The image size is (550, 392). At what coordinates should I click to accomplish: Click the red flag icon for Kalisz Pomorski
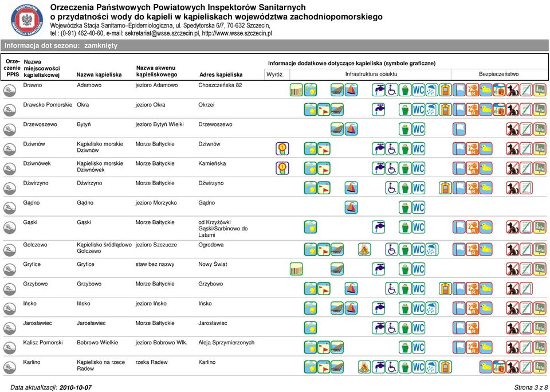[324, 347]
